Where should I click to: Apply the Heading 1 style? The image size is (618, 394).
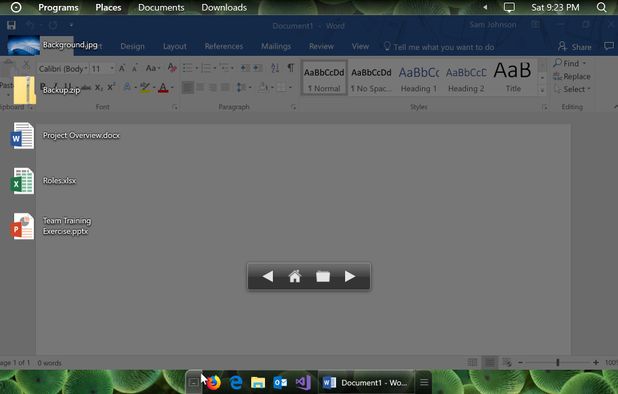pos(419,78)
